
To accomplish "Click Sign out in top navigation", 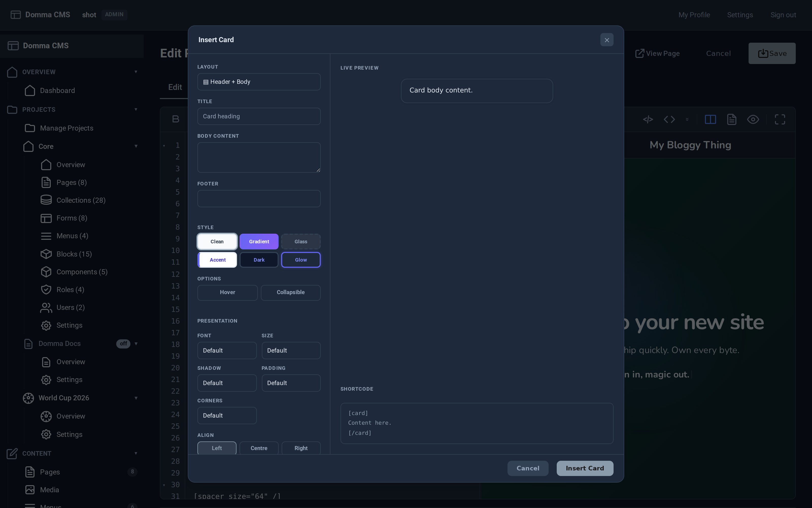I will click(x=783, y=15).
